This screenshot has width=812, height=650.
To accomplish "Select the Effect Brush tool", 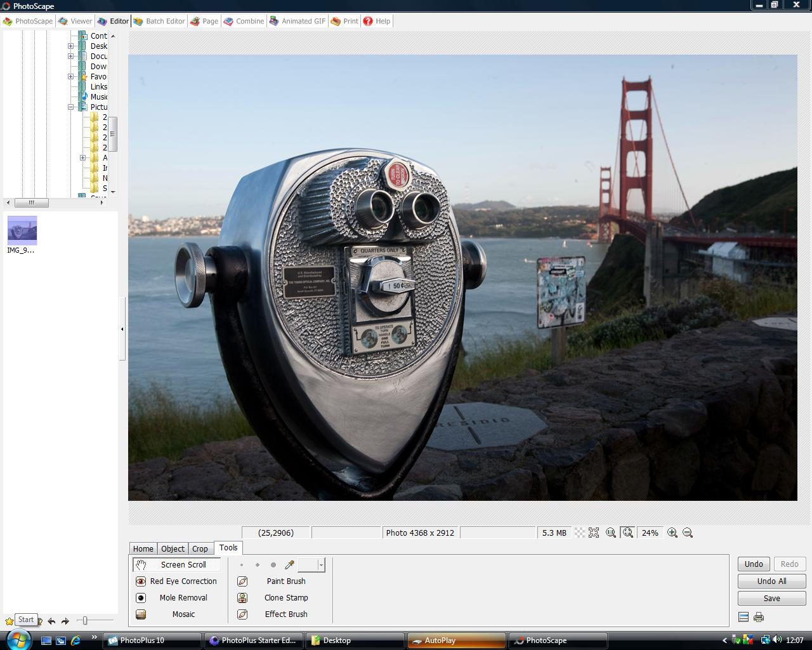I will click(x=279, y=614).
